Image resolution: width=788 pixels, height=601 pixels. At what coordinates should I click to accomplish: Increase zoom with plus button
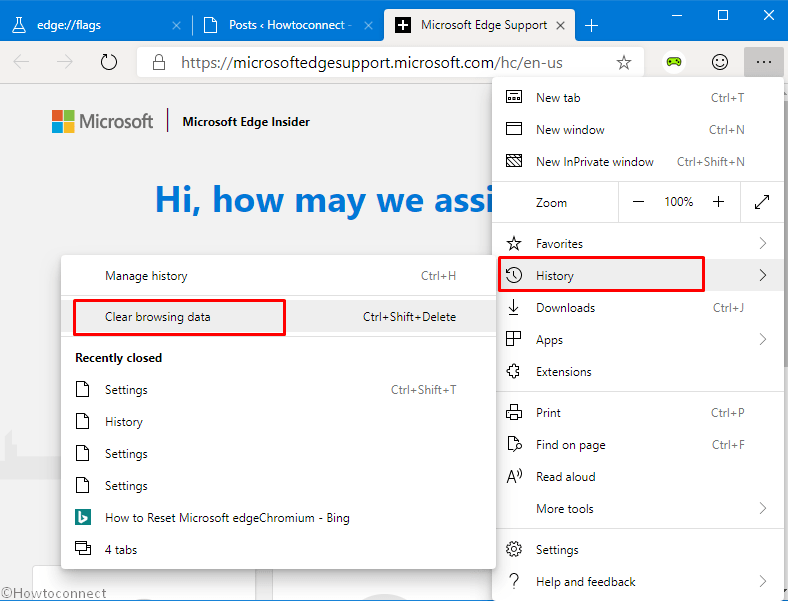point(718,202)
